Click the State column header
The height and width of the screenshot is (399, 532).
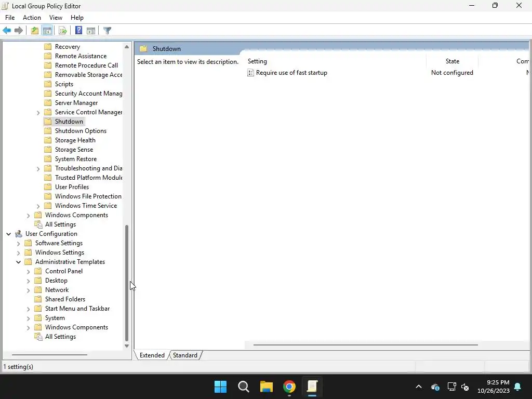click(x=453, y=61)
